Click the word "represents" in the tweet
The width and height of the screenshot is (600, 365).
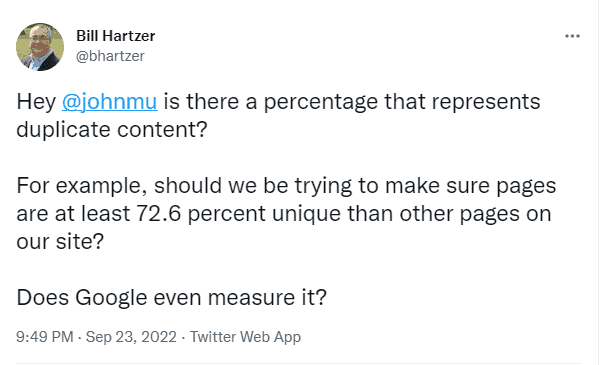point(486,102)
